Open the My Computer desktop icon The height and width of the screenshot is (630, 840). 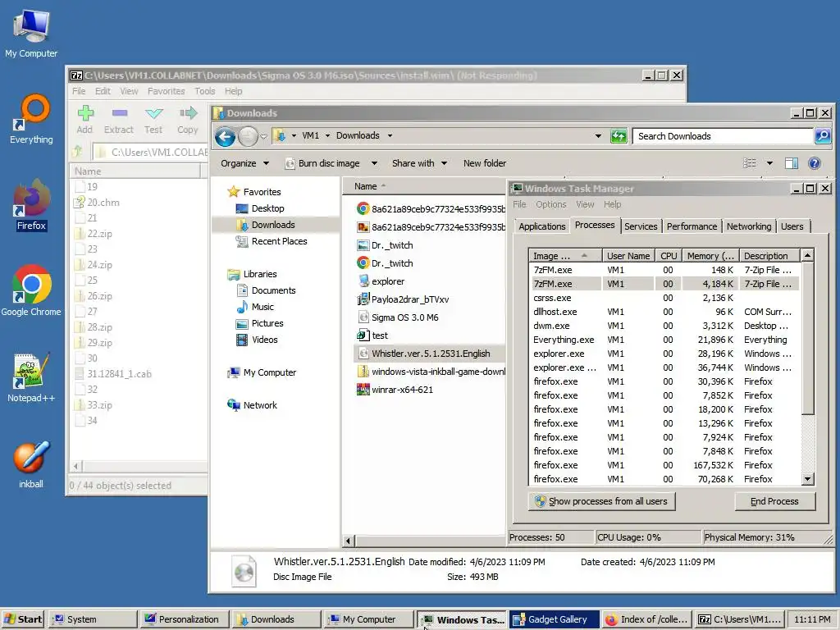[x=31, y=33]
